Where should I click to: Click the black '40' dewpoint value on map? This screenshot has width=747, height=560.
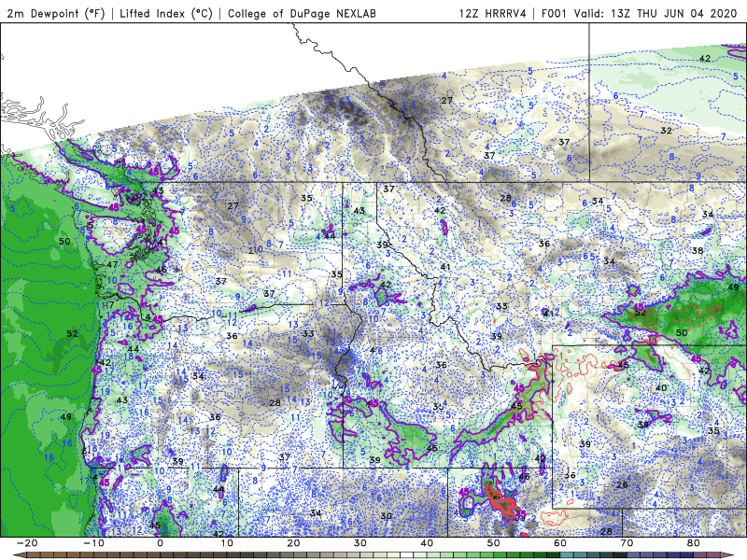coord(661,388)
